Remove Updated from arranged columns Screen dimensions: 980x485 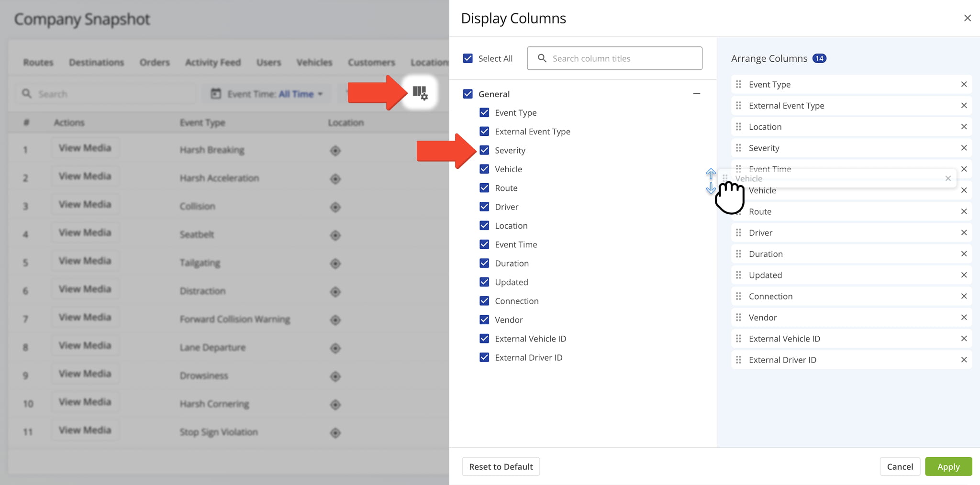tap(964, 275)
